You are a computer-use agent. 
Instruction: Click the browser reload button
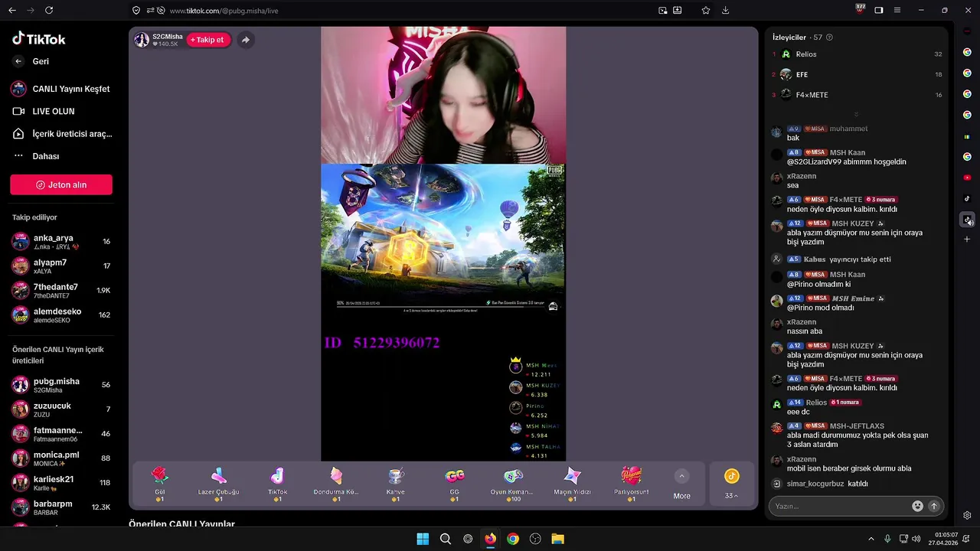pyautogui.click(x=49, y=10)
